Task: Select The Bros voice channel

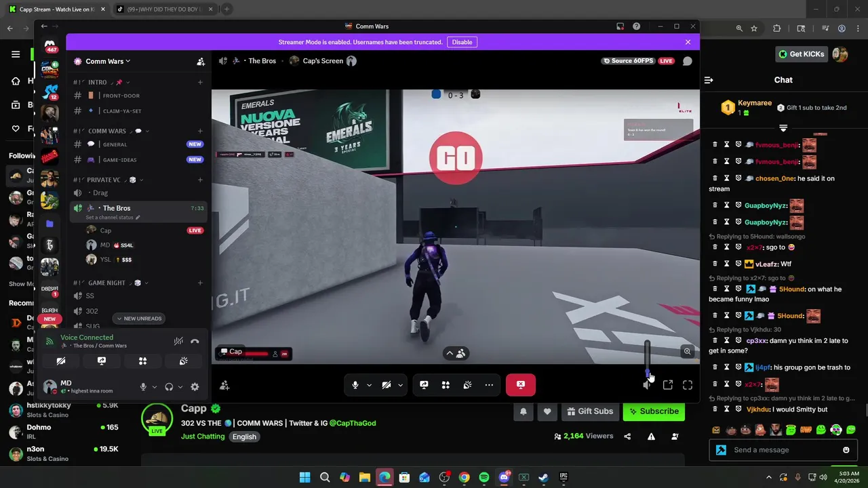Action: click(x=139, y=211)
